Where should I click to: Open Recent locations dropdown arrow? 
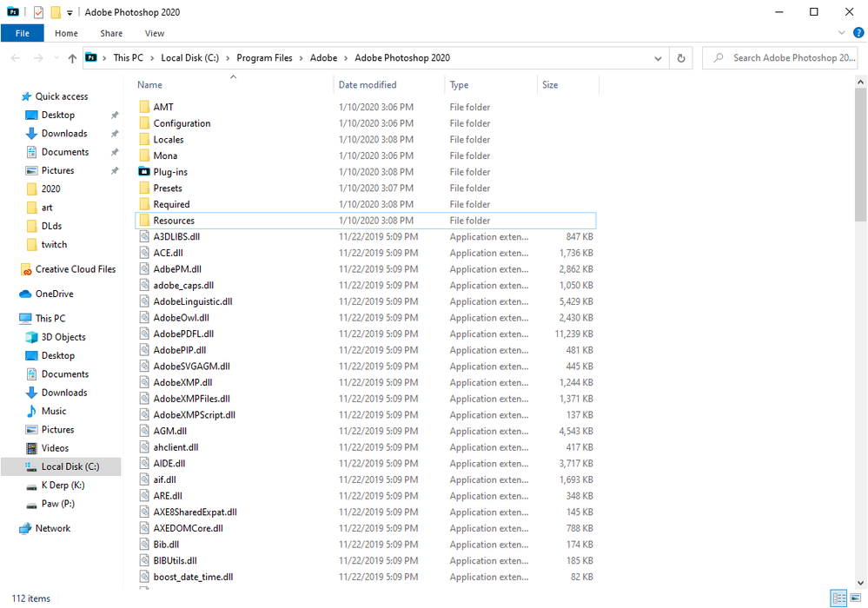click(56, 58)
